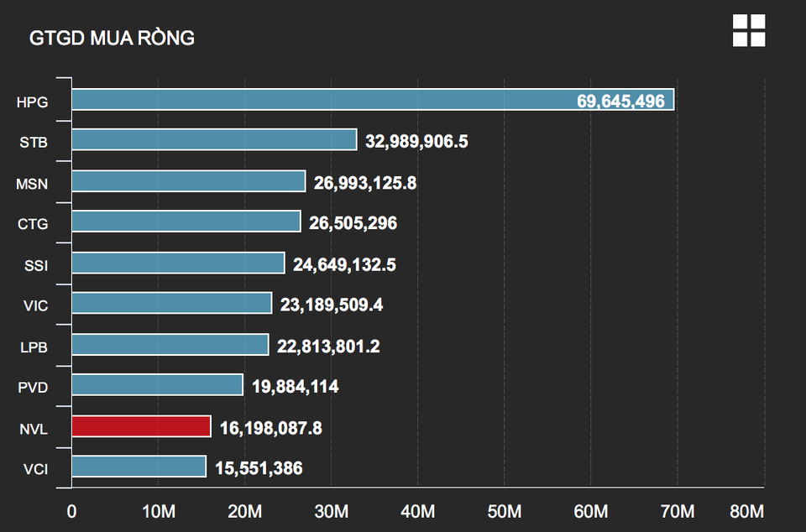
Task: Select the CTG bar
Action: (x=186, y=222)
